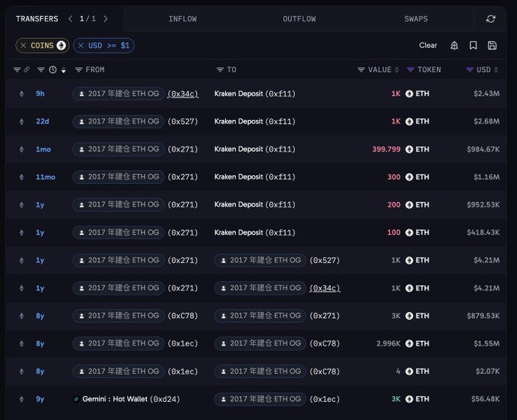
Task: Sort by VALUE column arrows
Action: (397, 70)
